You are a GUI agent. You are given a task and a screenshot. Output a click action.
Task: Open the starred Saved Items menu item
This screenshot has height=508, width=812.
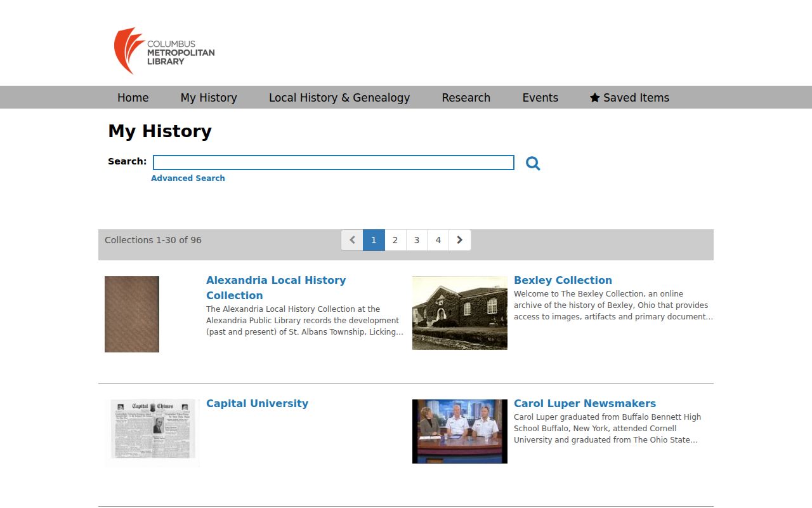click(629, 97)
